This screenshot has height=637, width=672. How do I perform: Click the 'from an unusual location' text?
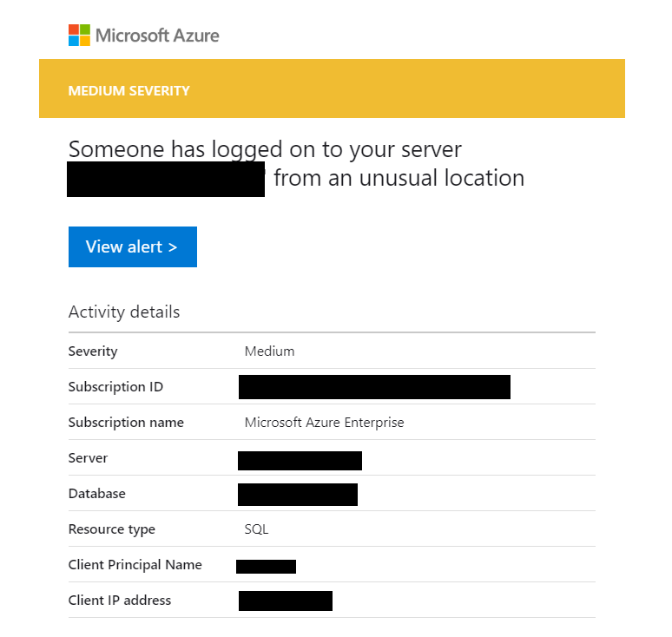pyautogui.click(x=399, y=179)
